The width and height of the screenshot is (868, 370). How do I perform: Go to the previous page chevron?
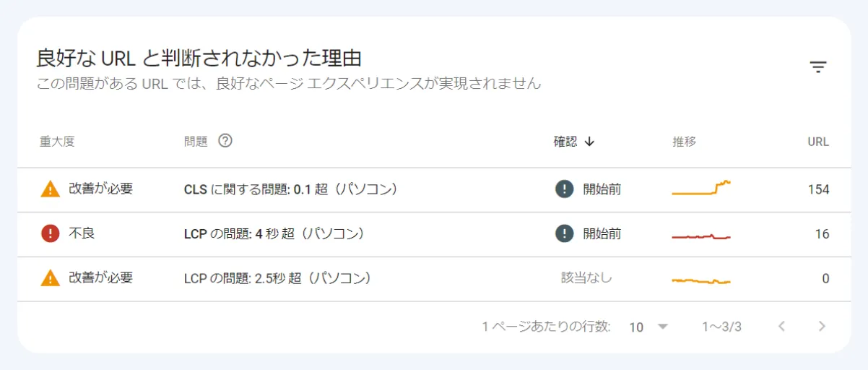[x=781, y=327]
